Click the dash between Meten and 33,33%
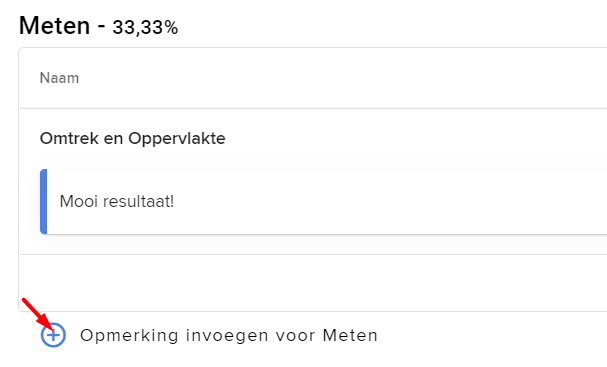The height and width of the screenshot is (367, 607). coord(101,27)
